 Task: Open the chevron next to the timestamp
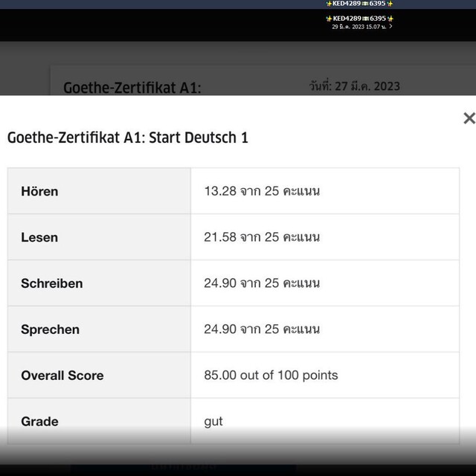pos(390,27)
